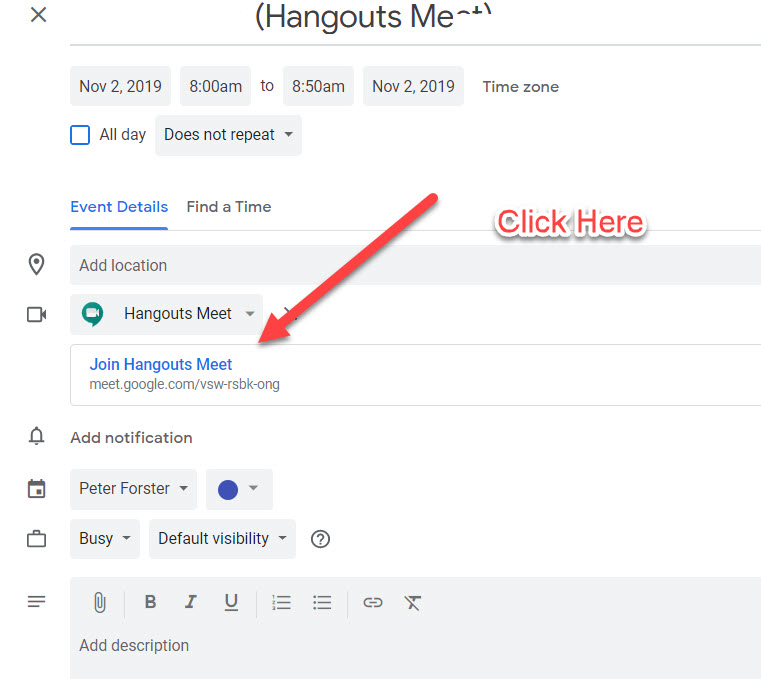Open the Hangouts Meet conferencing dropdown
This screenshot has height=679, width=761.
pyautogui.click(x=166, y=314)
